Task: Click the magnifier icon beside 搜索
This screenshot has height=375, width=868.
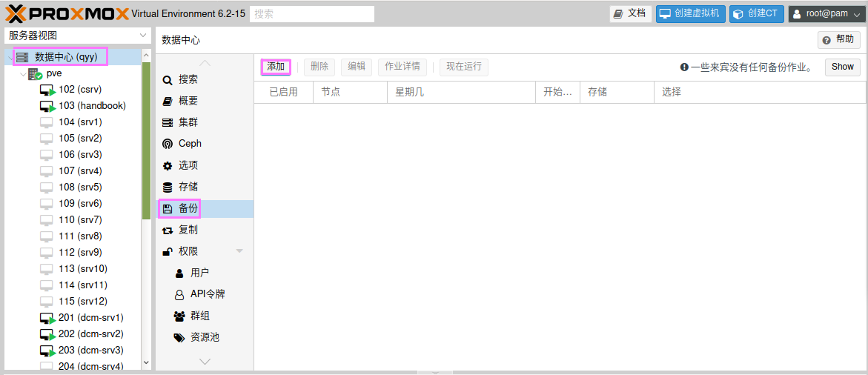Action: 168,80
